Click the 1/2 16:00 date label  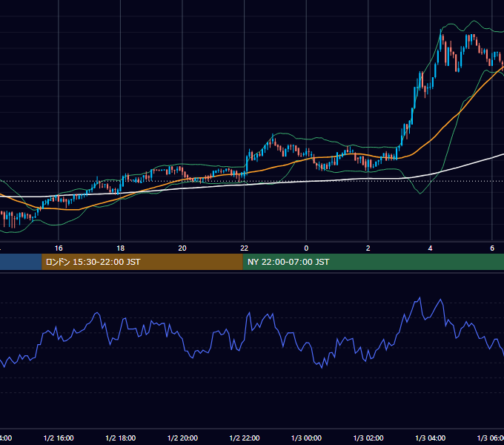59,438
